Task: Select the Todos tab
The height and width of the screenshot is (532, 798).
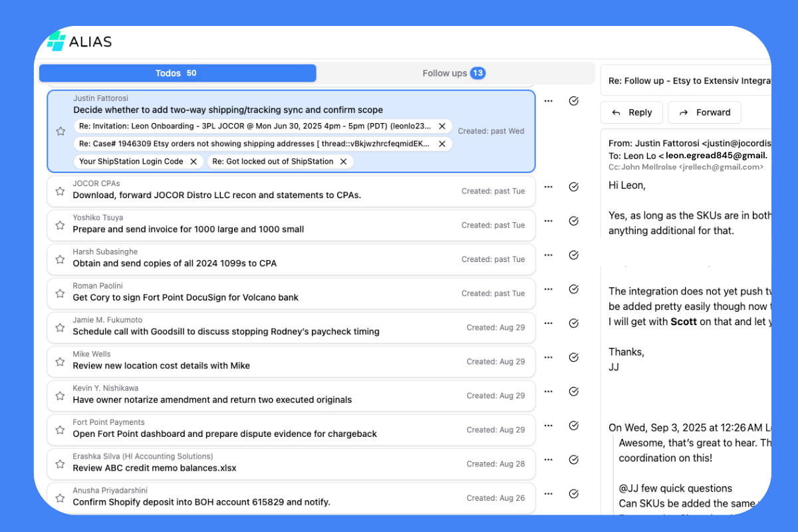Action: [x=177, y=73]
